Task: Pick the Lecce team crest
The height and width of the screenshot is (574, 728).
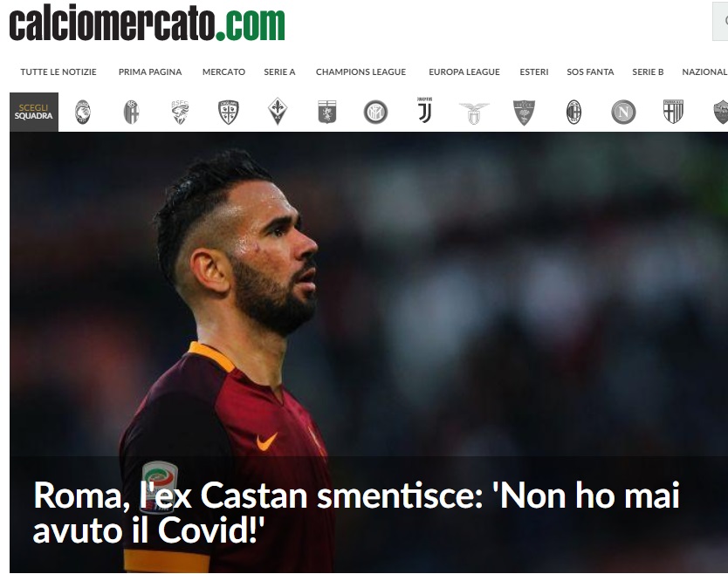Action: (x=525, y=113)
